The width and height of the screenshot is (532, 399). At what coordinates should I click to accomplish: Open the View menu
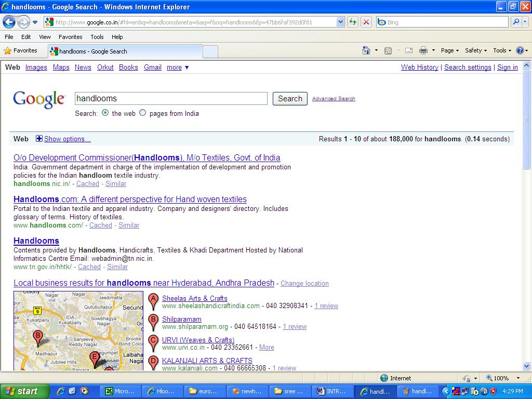(x=45, y=37)
